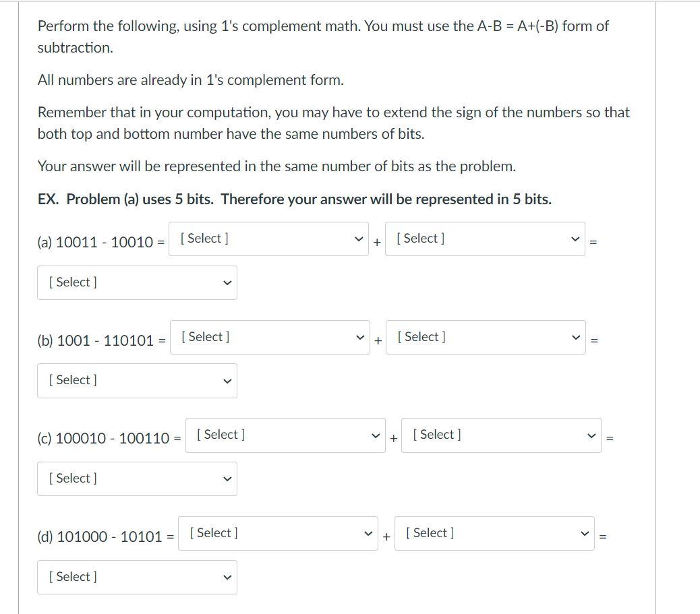Viewport: 700px width, 614px height.
Task: Click the chevron arrow in problem (c) second dropdown
Action: click(x=591, y=435)
